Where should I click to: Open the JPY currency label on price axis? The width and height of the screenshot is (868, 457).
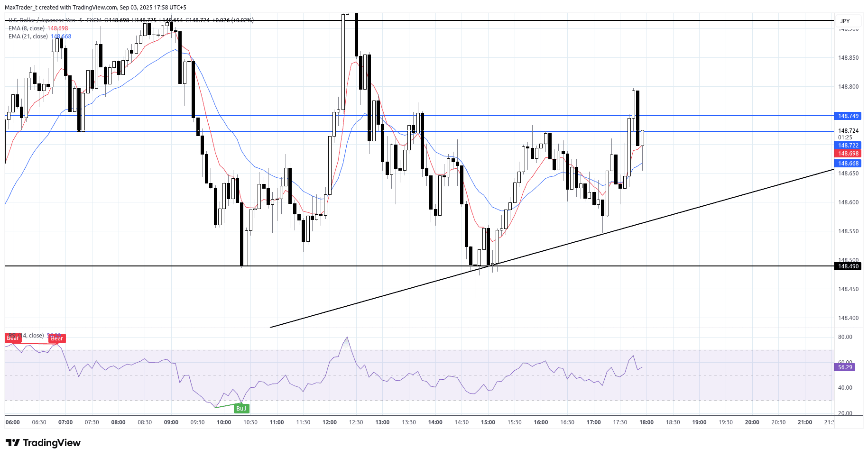click(845, 21)
